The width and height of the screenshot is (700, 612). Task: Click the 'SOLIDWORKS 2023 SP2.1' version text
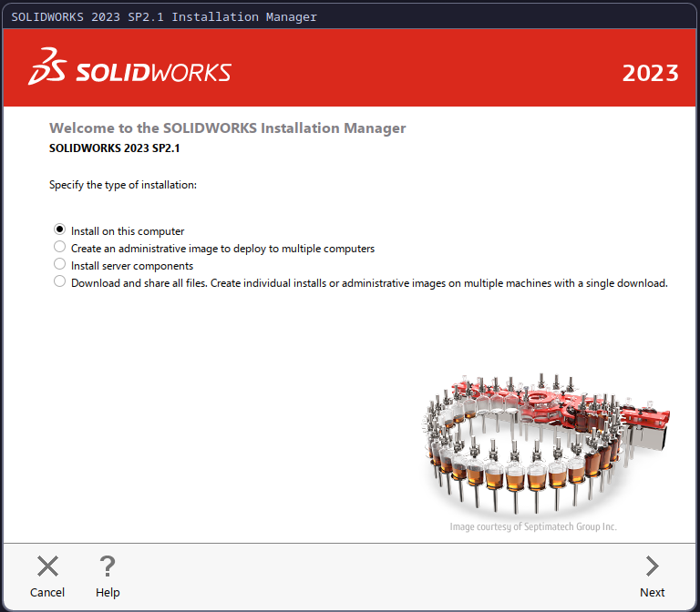(114, 148)
